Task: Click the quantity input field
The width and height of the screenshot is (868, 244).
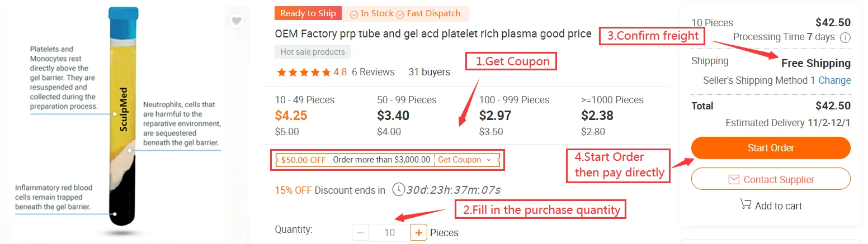Action: (389, 232)
